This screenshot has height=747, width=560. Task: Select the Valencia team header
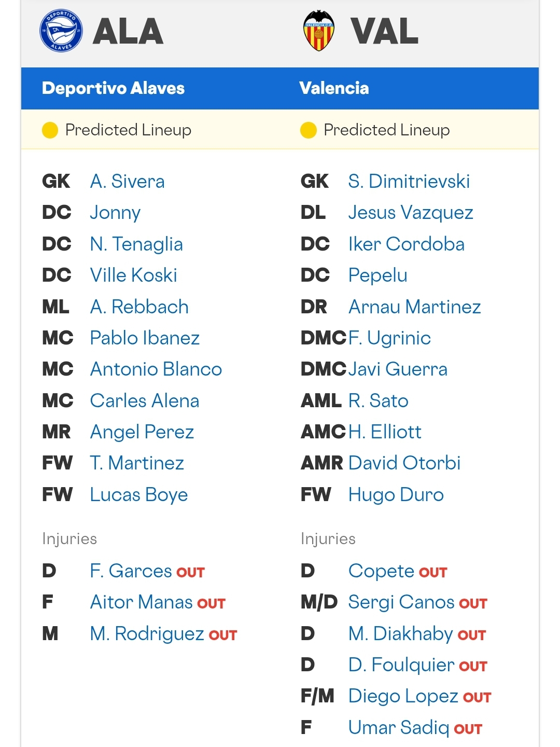click(334, 88)
